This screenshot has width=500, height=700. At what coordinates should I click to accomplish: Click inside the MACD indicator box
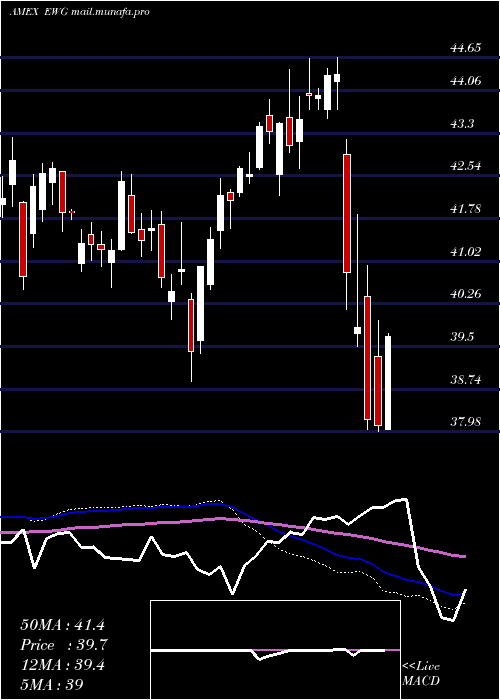click(x=275, y=650)
